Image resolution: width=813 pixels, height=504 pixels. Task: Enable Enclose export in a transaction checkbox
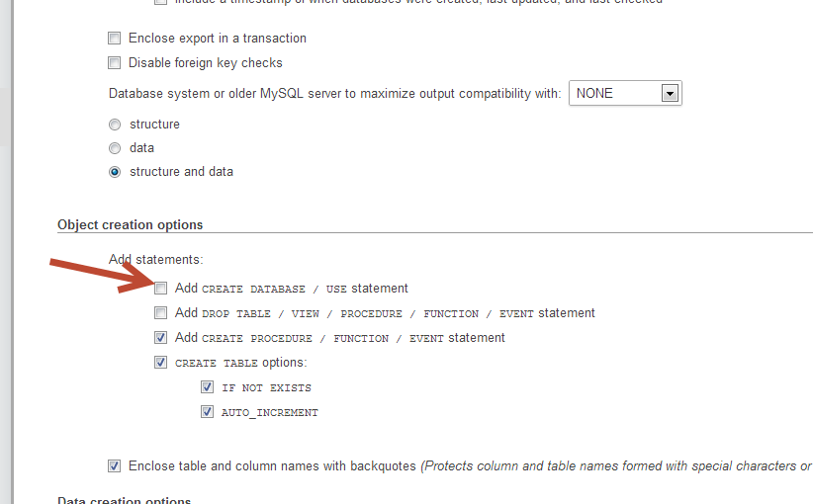click(114, 39)
